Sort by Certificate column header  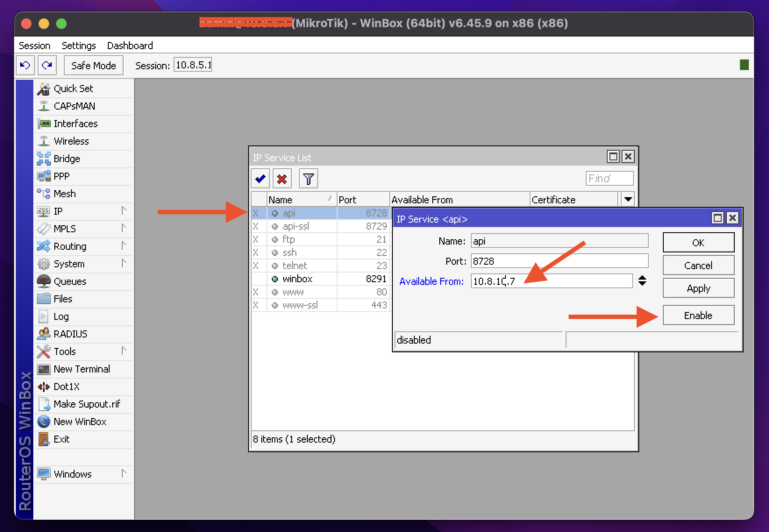coord(573,199)
